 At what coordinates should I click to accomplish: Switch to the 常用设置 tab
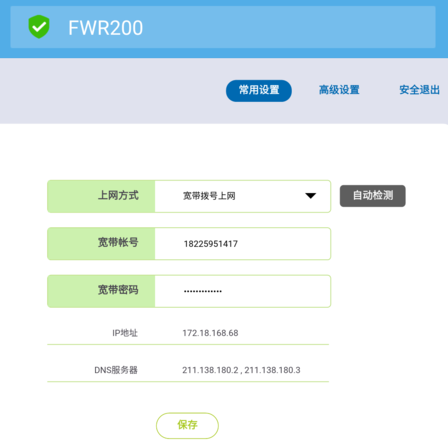[x=259, y=91]
